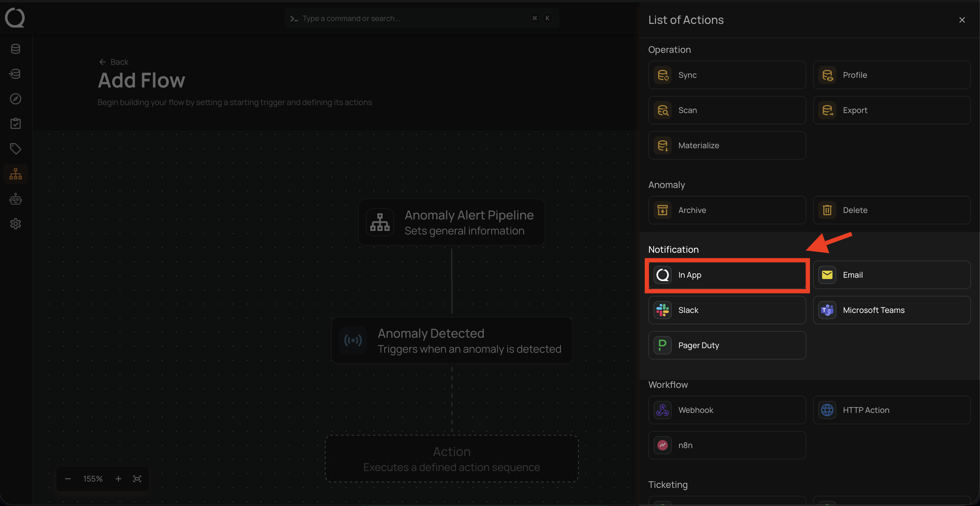Viewport: 980px width, 506px height.
Task: Close the List of Actions panel
Action: [962, 20]
